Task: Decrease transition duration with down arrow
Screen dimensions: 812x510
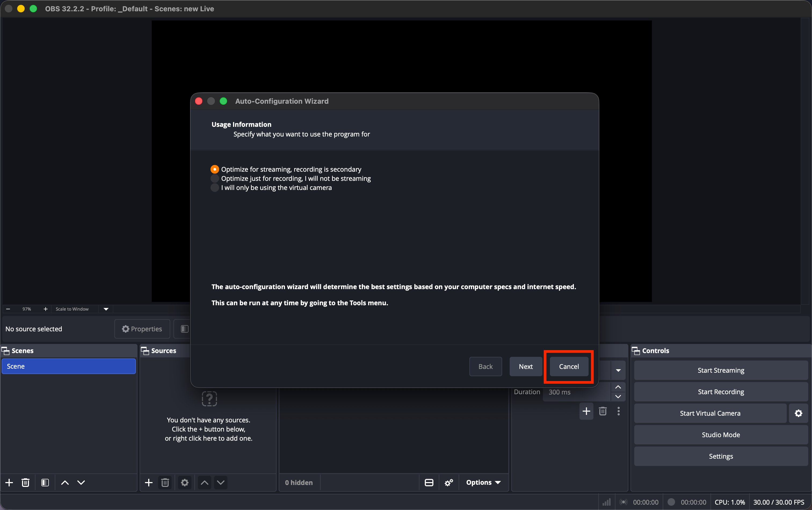Action: click(x=618, y=397)
